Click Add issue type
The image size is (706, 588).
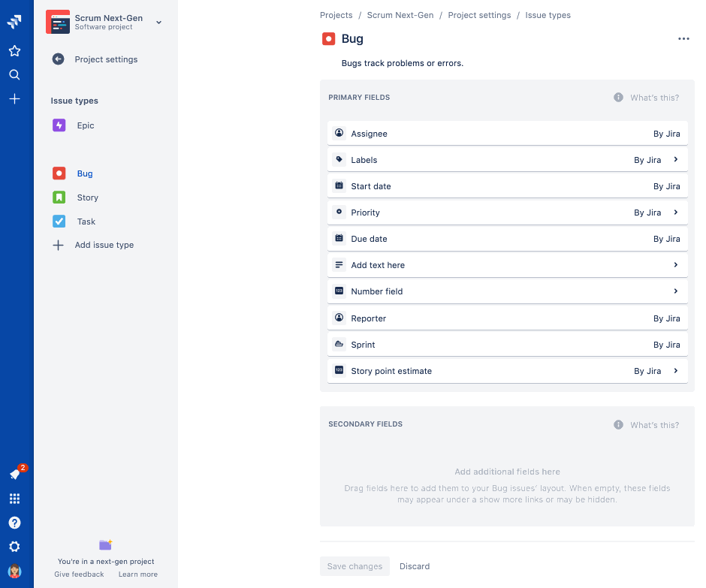point(104,245)
